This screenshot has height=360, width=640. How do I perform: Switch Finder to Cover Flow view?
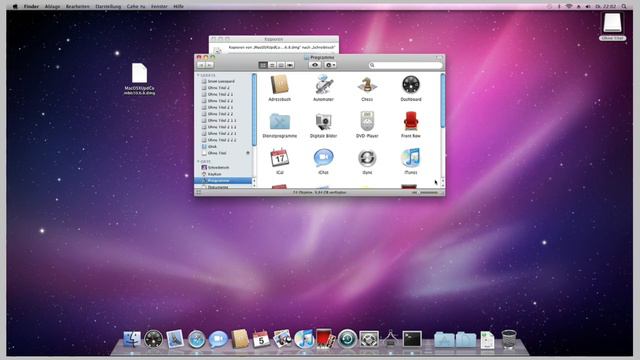click(290, 65)
